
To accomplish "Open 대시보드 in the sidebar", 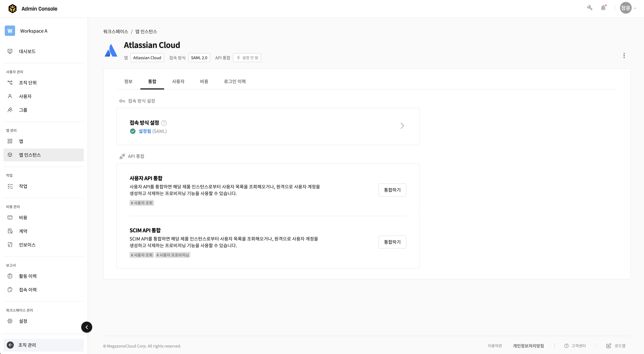I will pos(43,51).
